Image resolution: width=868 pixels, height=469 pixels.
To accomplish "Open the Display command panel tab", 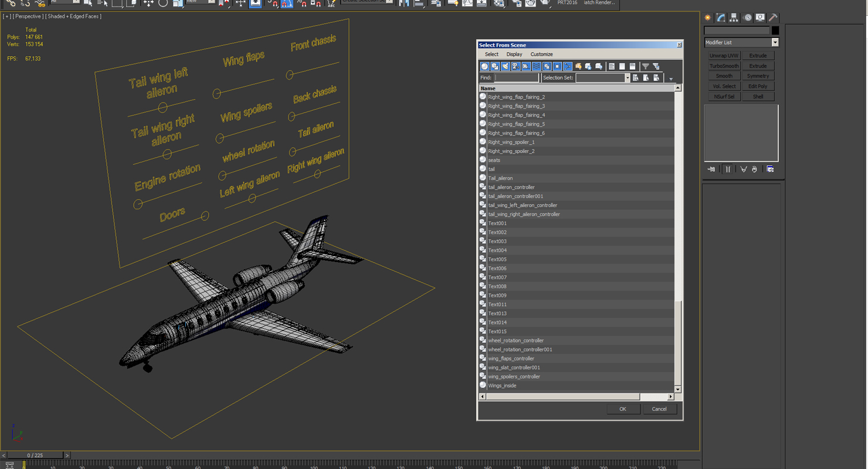I will click(x=760, y=18).
